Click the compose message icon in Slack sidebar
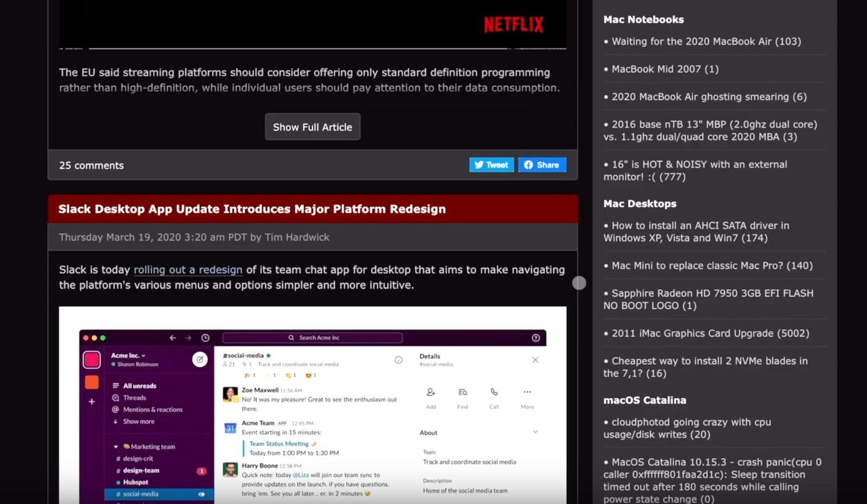867x504 pixels. coord(200,359)
